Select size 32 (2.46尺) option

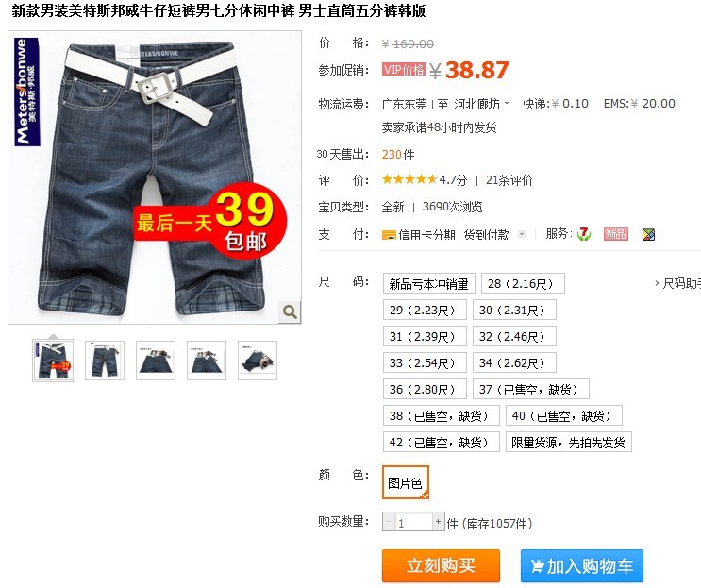pos(514,336)
